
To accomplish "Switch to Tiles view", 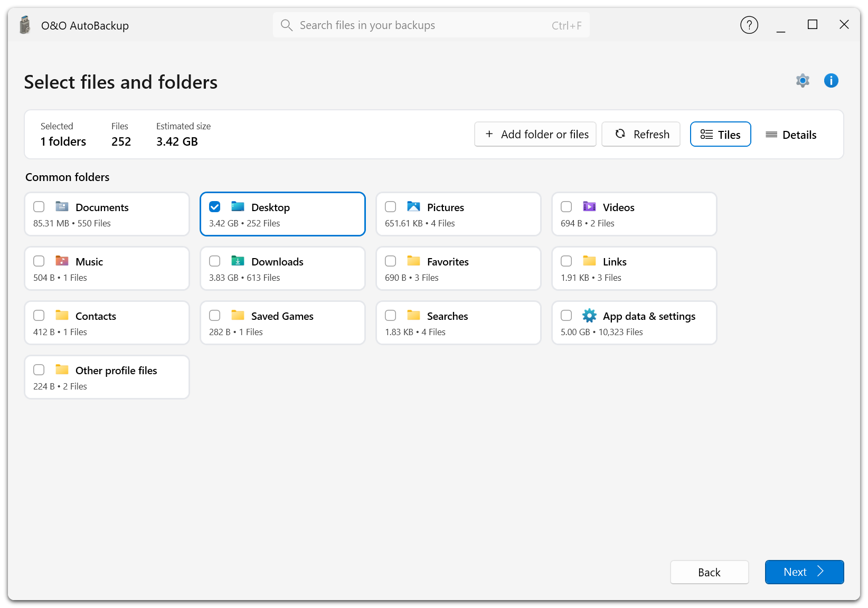I will point(720,135).
